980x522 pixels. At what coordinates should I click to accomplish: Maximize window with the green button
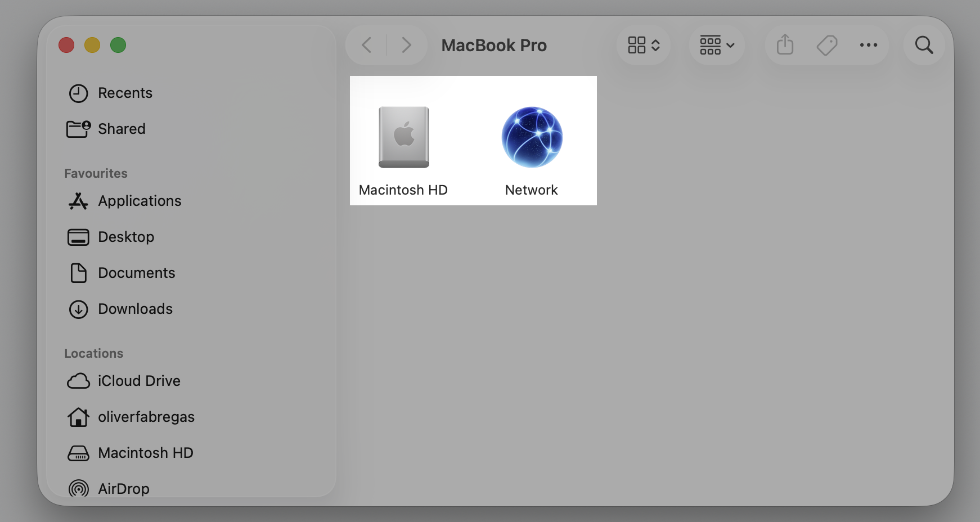coord(118,45)
